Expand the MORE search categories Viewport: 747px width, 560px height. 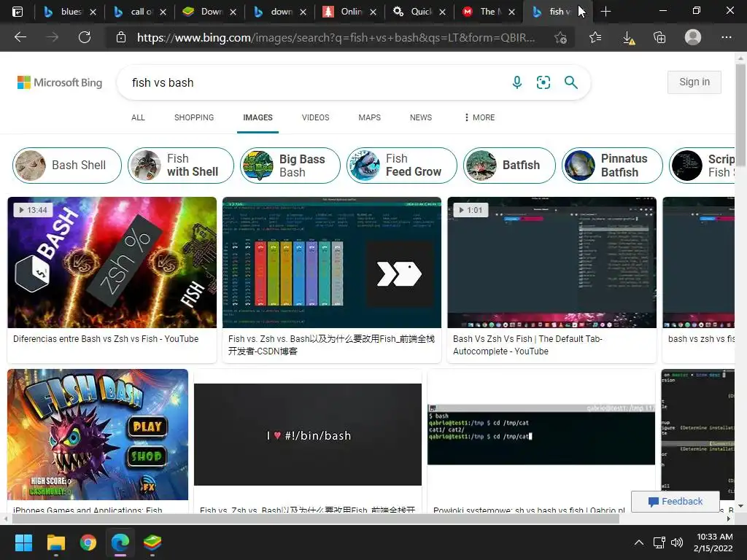click(x=479, y=117)
